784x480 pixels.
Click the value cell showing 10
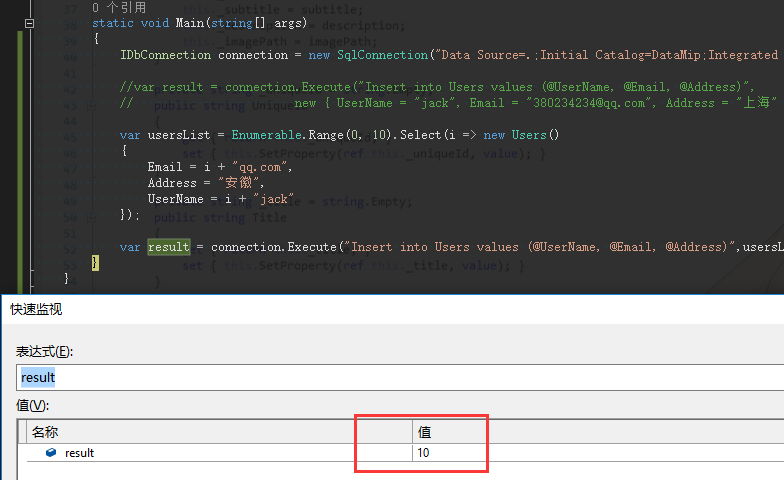425,453
